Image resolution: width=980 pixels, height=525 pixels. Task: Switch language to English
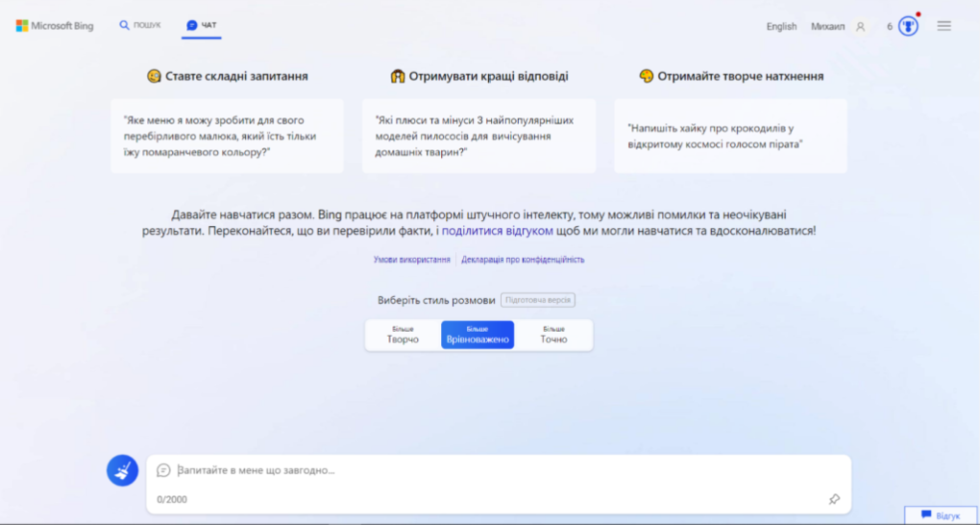(781, 27)
